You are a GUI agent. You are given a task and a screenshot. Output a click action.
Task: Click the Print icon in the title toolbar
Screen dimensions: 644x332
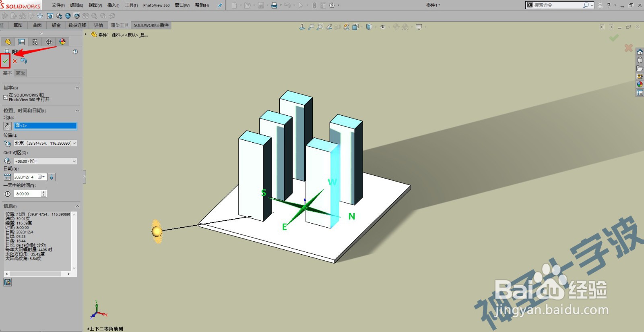(x=274, y=5)
